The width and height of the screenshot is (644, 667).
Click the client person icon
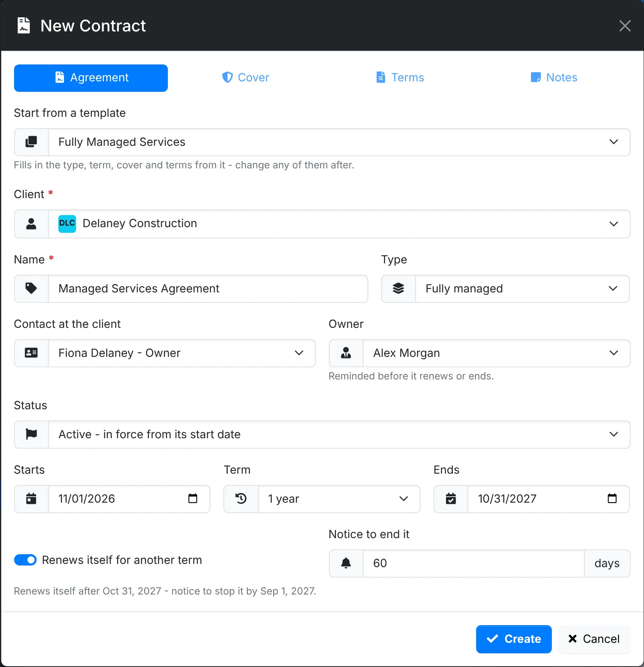(31, 224)
